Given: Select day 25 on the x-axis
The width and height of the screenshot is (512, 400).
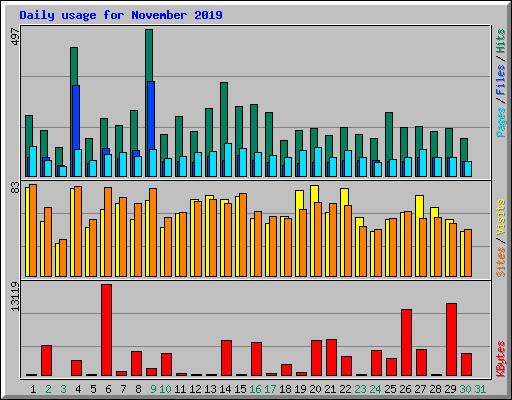Looking at the screenshot, I should pos(390,389).
